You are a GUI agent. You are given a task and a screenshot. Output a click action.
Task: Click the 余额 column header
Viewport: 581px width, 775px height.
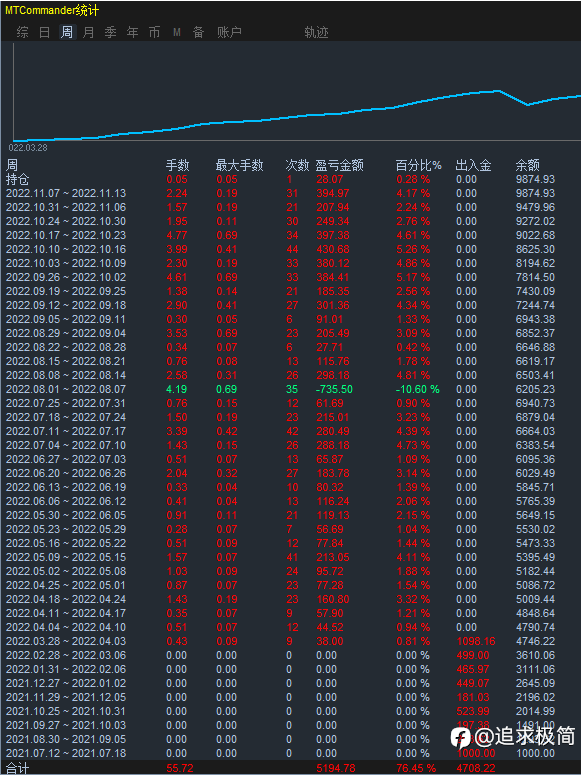[x=528, y=165]
